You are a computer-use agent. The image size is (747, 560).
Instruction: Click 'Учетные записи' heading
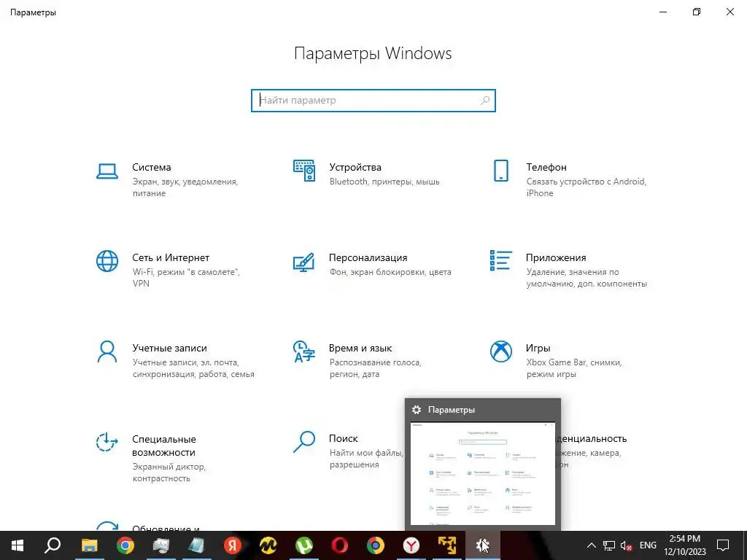tap(169, 348)
